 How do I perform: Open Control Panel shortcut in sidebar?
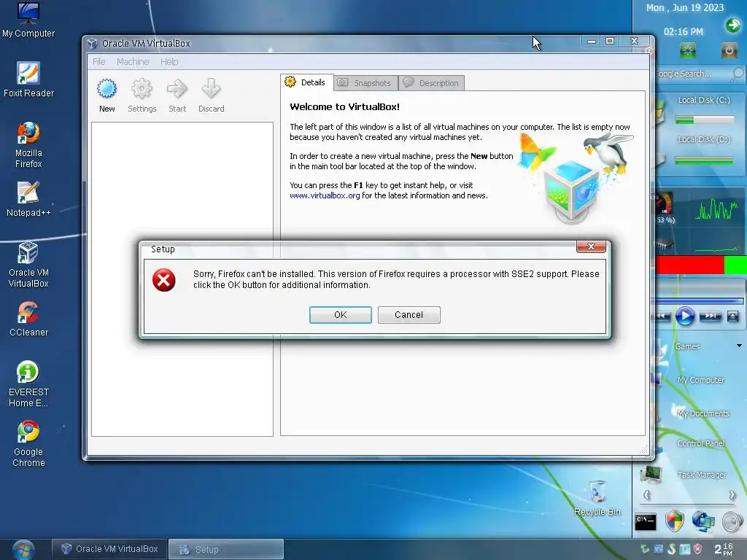pos(700,443)
